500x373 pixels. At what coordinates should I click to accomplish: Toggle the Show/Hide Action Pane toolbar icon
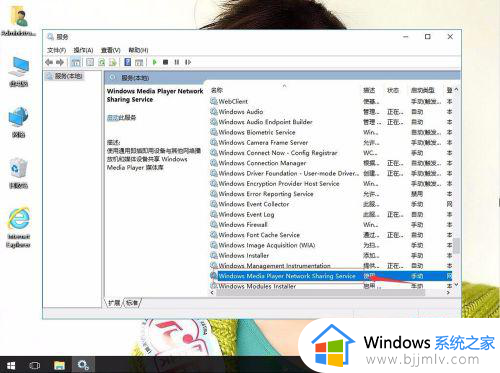pos(139,62)
